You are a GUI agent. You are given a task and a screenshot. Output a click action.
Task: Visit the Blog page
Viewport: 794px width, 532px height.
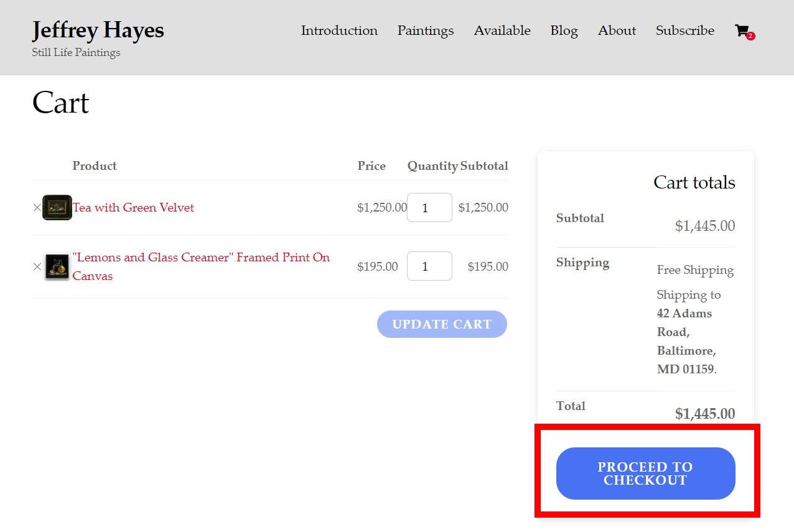click(564, 30)
